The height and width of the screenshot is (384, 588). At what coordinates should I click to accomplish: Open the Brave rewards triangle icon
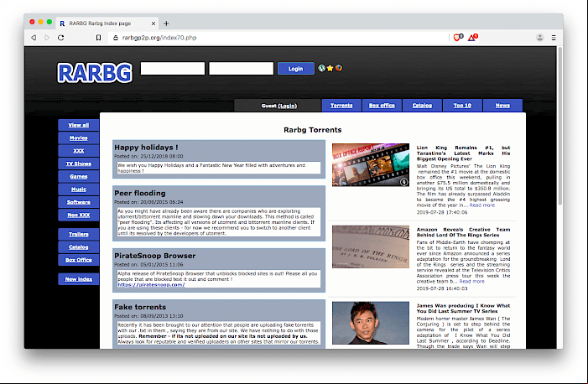472,37
